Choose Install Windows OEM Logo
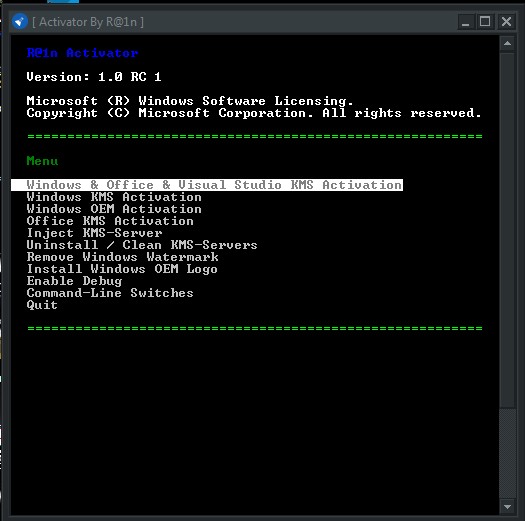Image resolution: width=525 pixels, height=521 pixels. (x=122, y=269)
